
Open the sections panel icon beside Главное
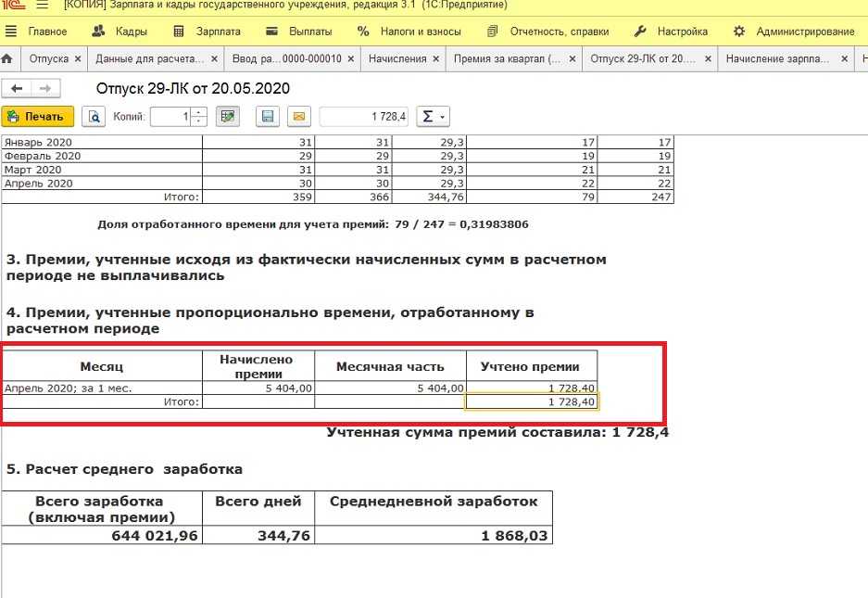[10, 31]
